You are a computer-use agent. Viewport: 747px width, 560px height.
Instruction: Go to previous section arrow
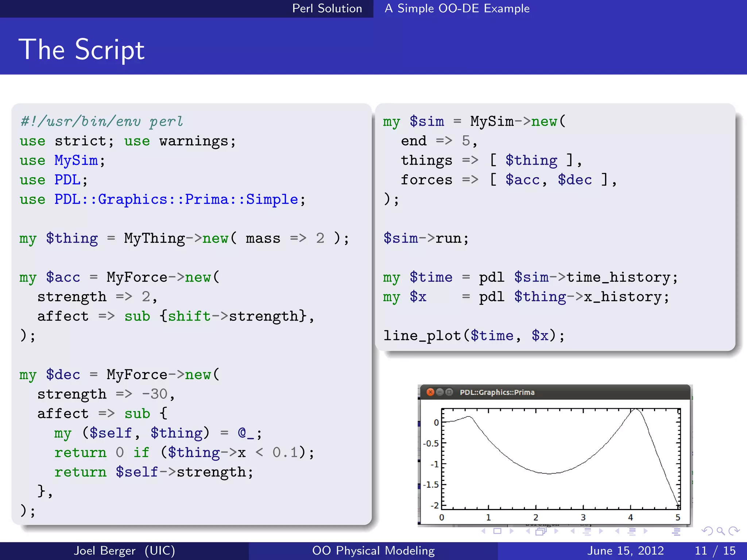coord(617,531)
